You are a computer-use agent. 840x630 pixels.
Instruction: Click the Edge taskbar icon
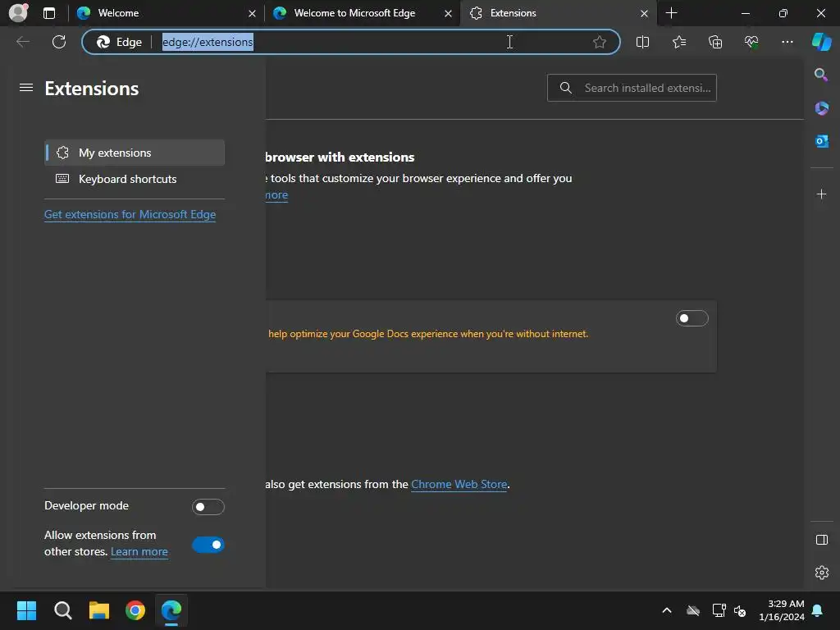tap(171, 610)
